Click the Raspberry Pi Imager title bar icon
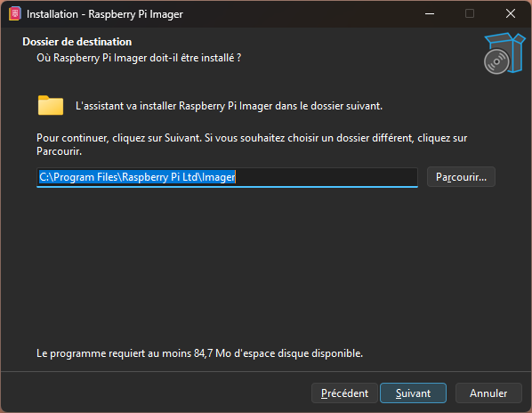 tap(14, 14)
